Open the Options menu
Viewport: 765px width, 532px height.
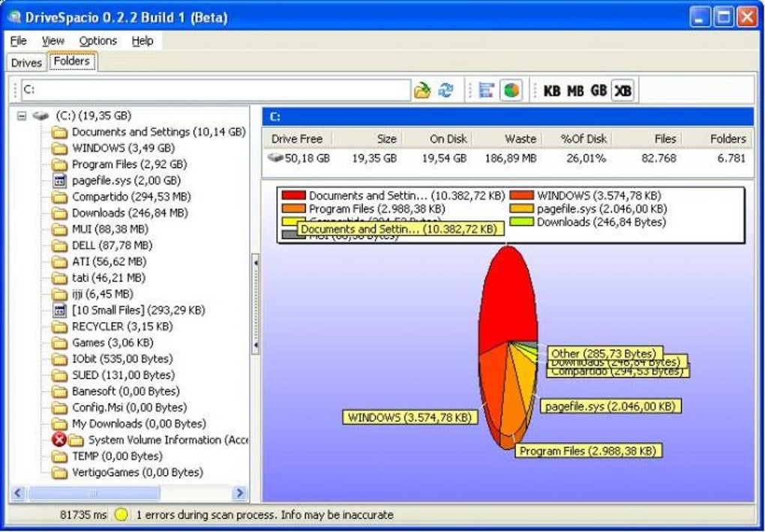click(x=98, y=41)
